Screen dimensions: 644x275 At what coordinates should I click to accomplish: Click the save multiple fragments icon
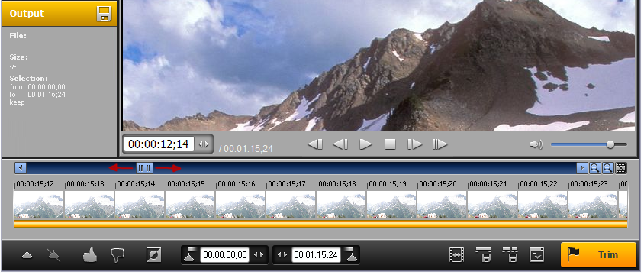click(x=510, y=255)
